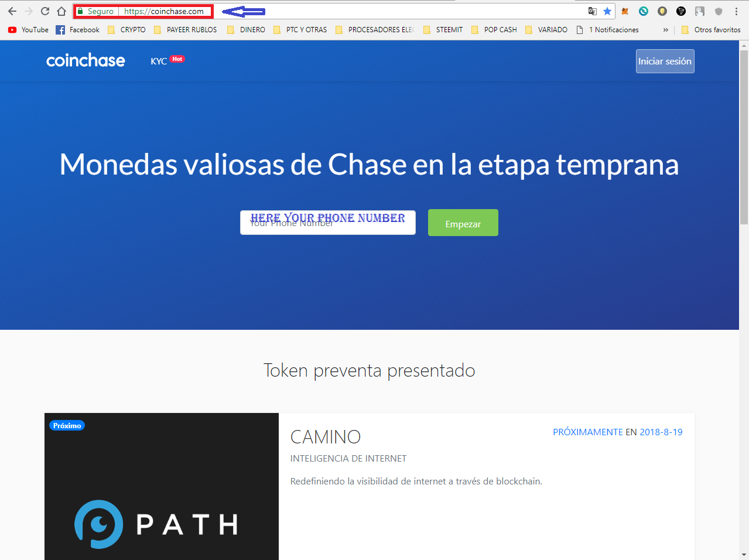This screenshot has height=560, width=749.
Task: Open the MetaMask fox extension
Action: 624,11
